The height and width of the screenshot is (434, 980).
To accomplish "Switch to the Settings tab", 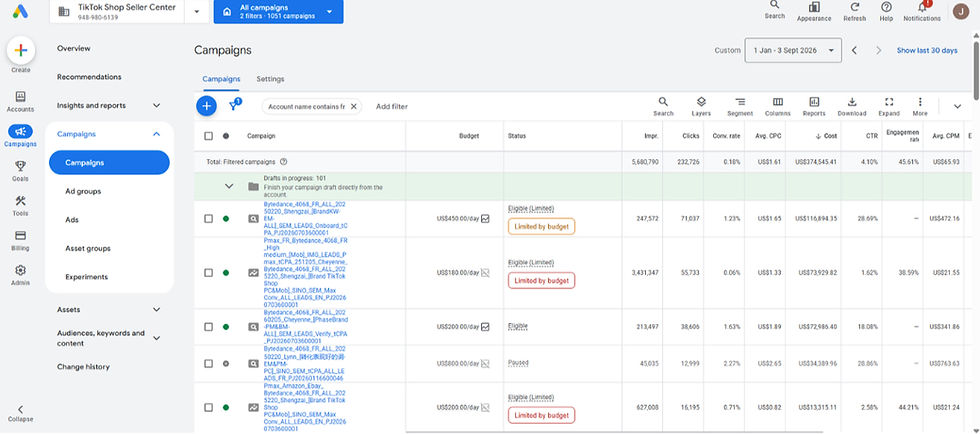I will tap(270, 79).
